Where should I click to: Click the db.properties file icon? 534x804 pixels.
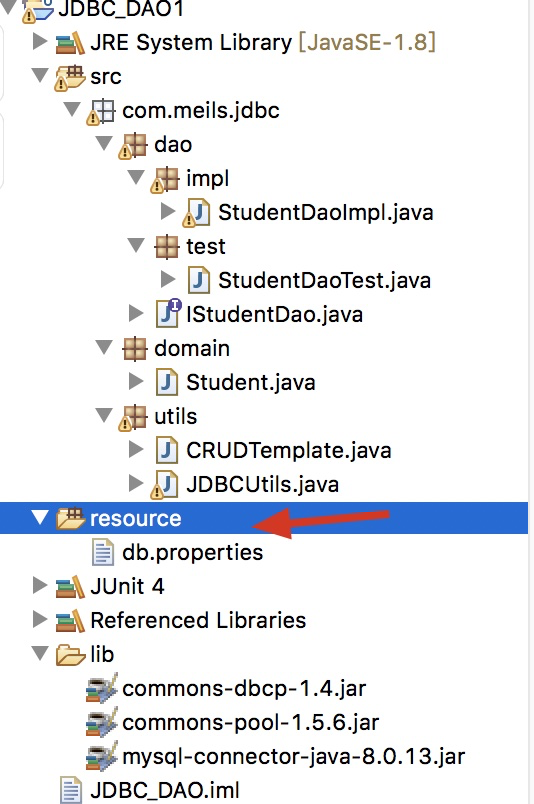coord(103,552)
